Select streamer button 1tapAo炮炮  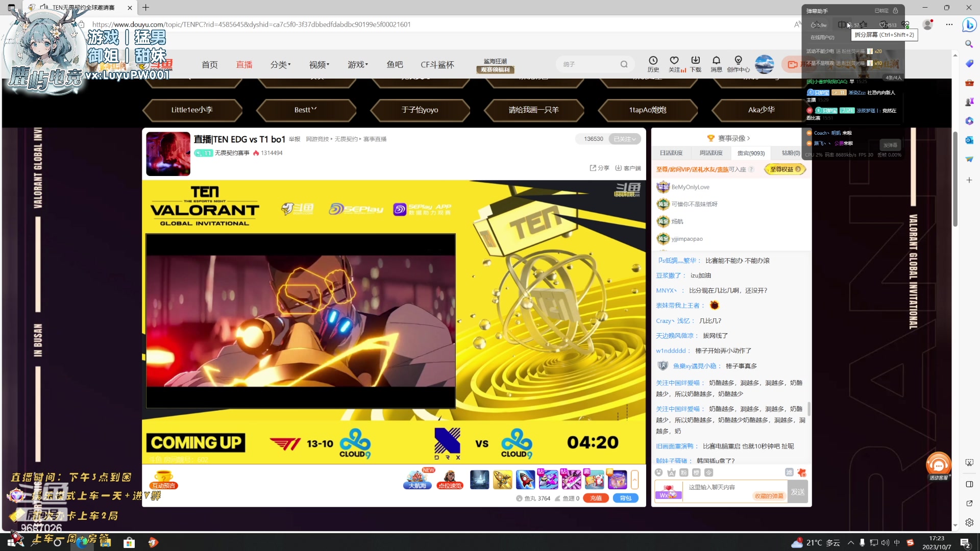pyautogui.click(x=648, y=110)
